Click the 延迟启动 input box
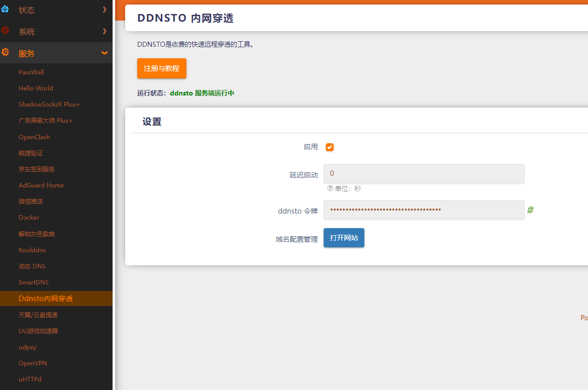The height and width of the screenshot is (390, 588). (x=424, y=173)
